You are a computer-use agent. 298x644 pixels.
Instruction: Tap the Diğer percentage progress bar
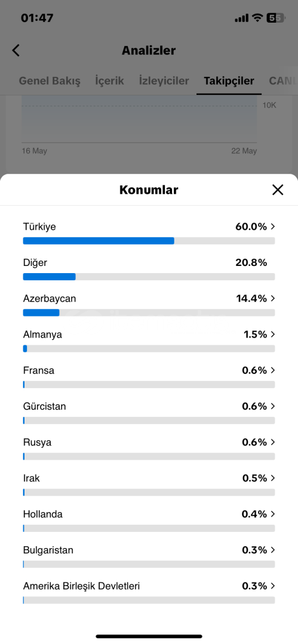tap(149, 277)
